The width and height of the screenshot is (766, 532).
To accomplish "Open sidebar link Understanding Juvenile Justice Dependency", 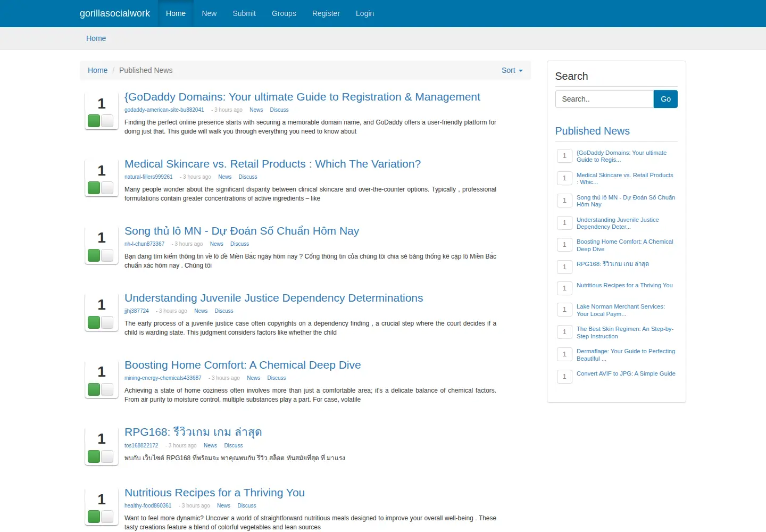I will (618, 223).
